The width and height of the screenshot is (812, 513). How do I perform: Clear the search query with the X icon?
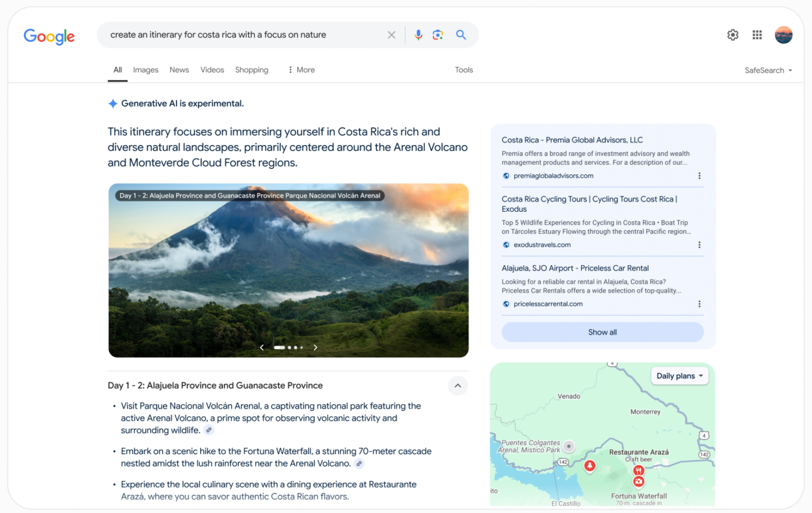pyautogui.click(x=391, y=34)
